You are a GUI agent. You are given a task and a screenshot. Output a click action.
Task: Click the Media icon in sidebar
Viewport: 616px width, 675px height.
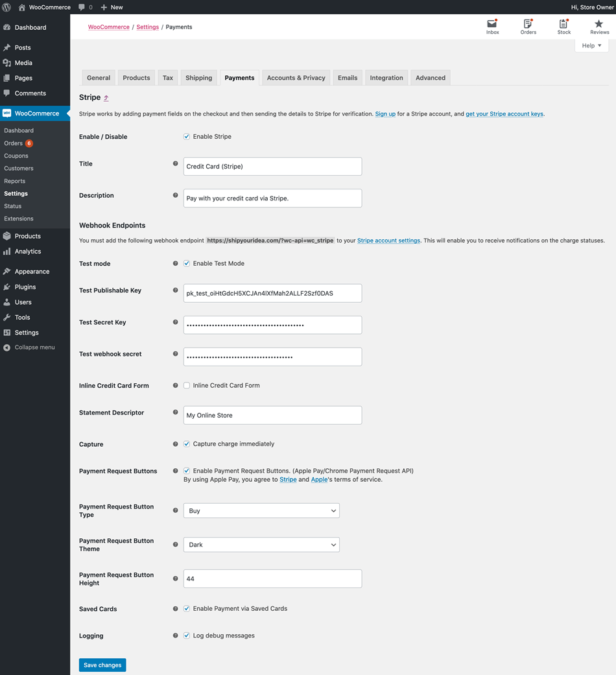(7, 63)
